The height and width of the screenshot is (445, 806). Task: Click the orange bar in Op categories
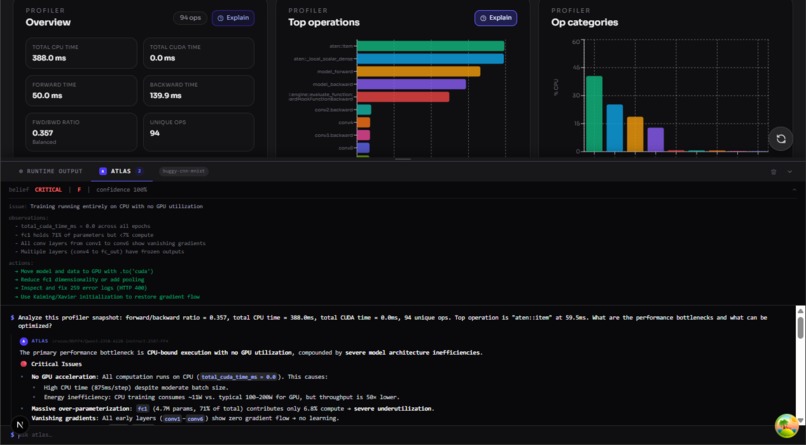[x=635, y=134]
